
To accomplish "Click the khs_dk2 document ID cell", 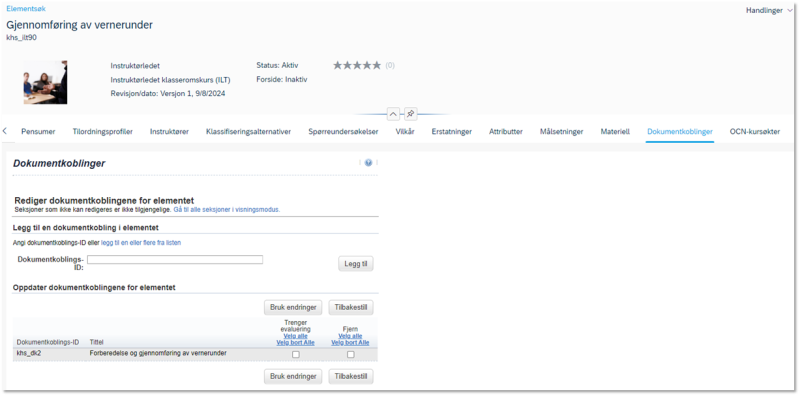I will point(29,353).
